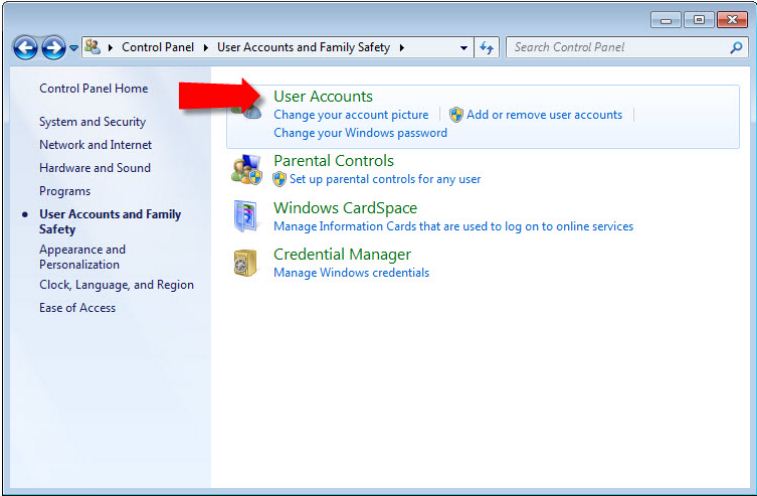
Task: Click Change your Windows password
Action: tap(360, 133)
